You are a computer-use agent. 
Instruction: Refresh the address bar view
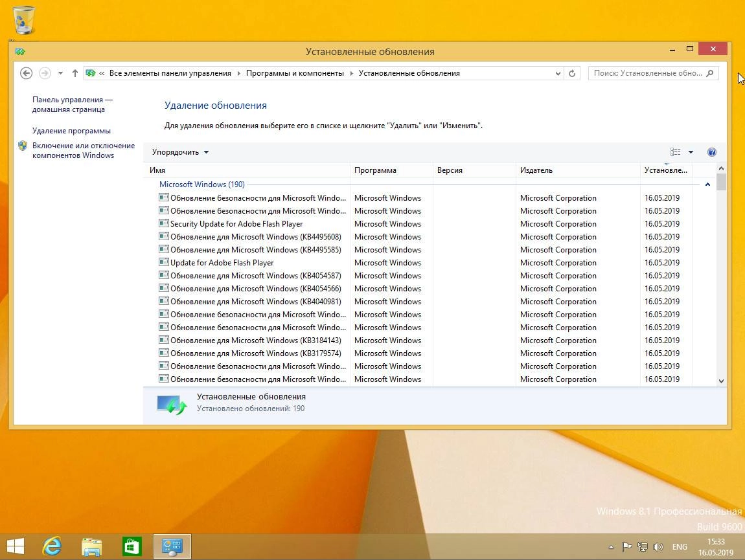[572, 73]
